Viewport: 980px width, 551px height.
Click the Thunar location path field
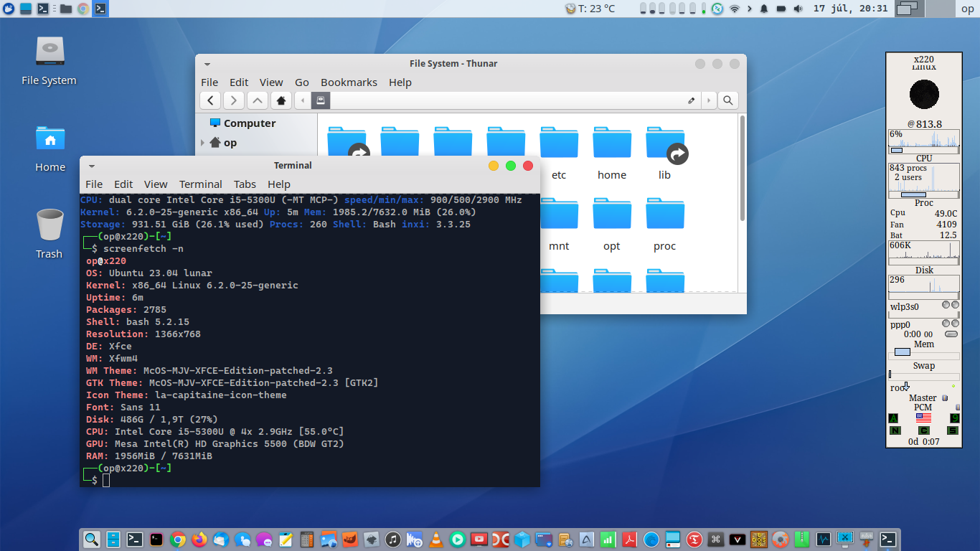[x=507, y=100]
